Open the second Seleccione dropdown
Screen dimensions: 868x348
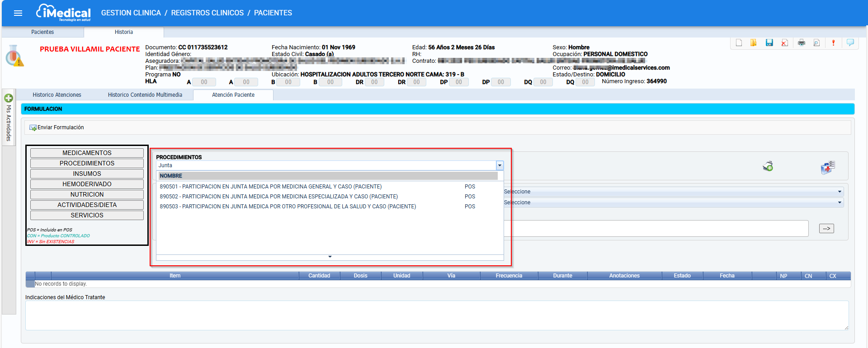[x=674, y=202]
